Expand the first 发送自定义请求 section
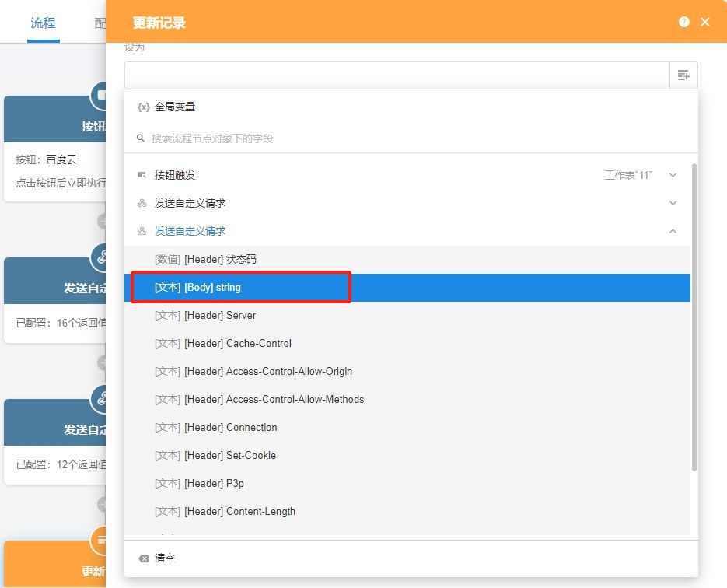Image resolution: width=727 pixels, height=588 pixels. coord(673,203)
